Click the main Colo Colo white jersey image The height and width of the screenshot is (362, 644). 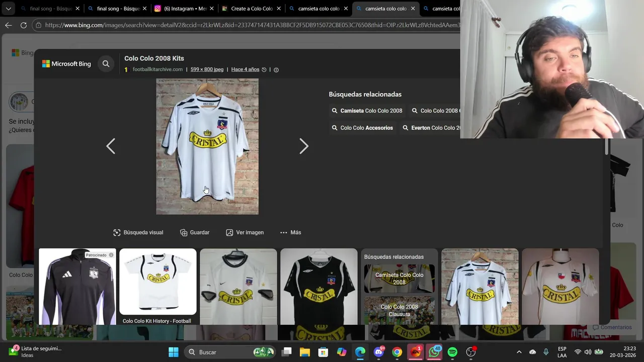point(207,146)
